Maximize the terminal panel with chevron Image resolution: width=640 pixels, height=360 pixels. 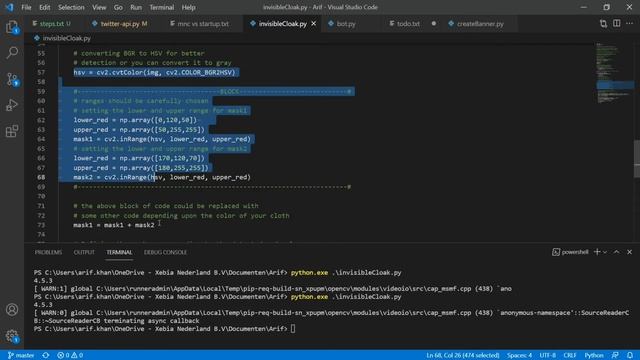[x=616, y=252]
